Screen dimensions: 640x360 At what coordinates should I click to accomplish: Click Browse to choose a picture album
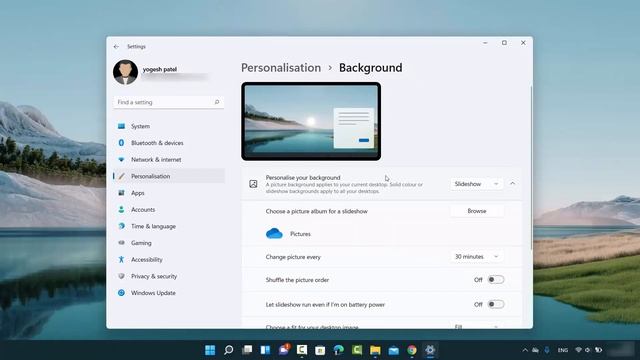(477, 211)
